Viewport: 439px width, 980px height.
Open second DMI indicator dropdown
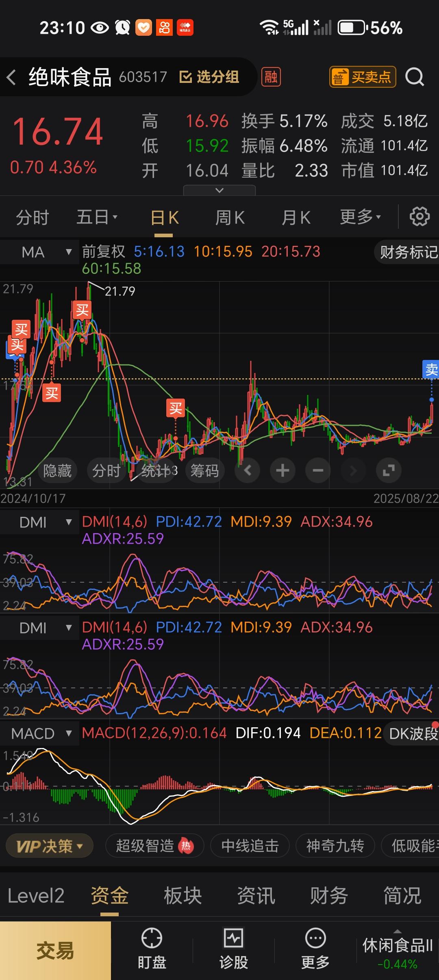(39, 628)
